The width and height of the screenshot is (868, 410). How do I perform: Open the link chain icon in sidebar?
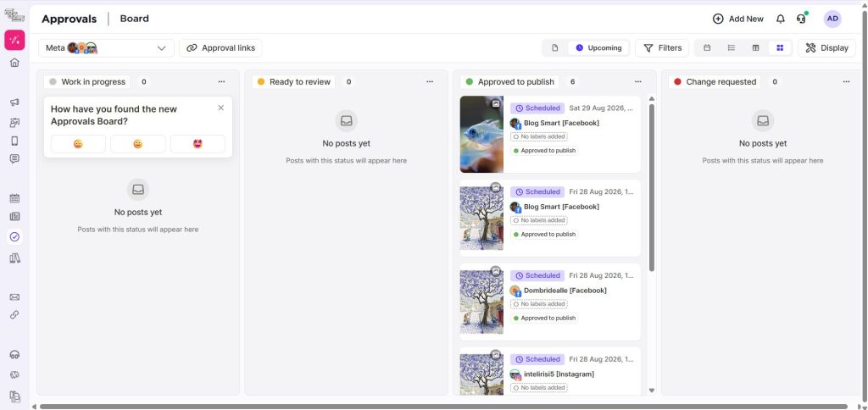[x=15, y=315]
